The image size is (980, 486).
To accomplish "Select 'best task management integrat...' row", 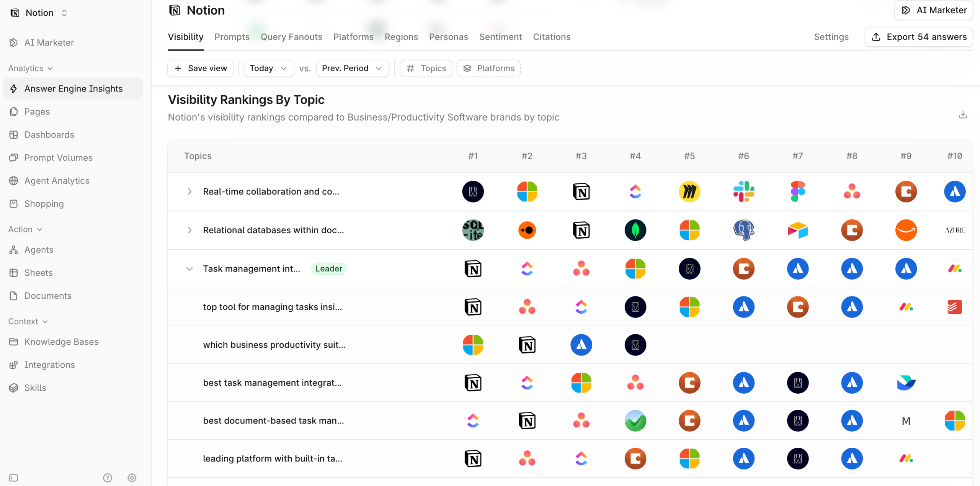I will (570, 383).
